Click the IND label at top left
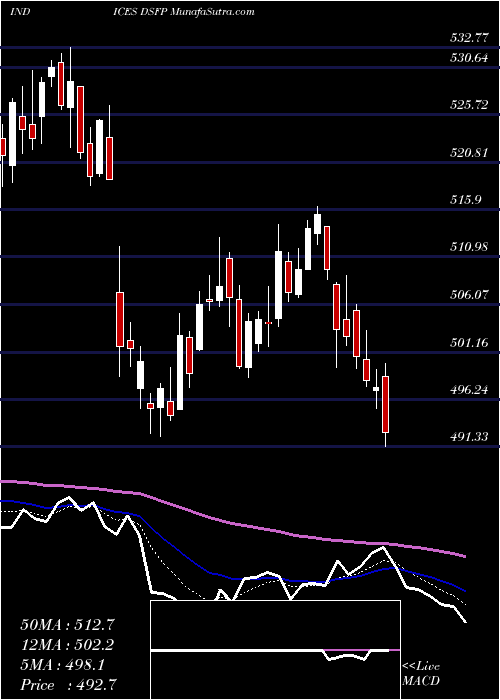The image size is (500, 700). [x=20, y=12]
